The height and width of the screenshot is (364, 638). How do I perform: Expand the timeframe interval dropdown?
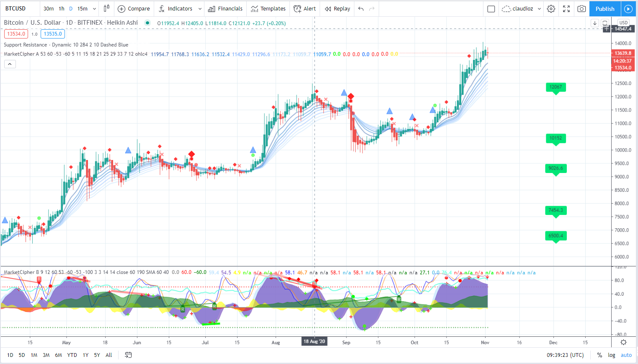point(95,8)
